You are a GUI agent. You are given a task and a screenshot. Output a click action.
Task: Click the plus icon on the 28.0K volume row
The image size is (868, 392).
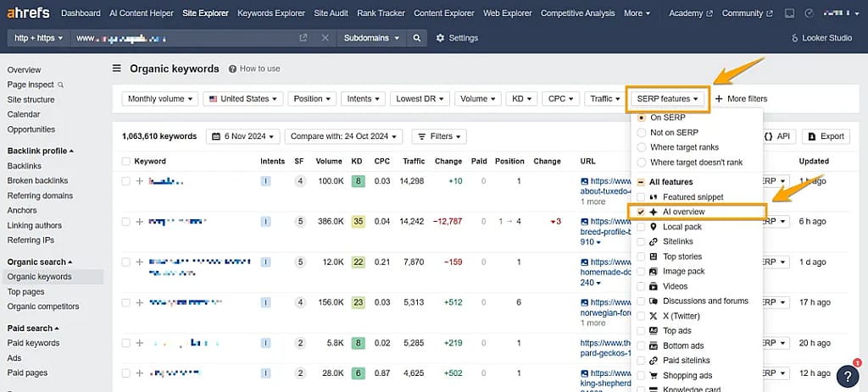coord(140,373)
